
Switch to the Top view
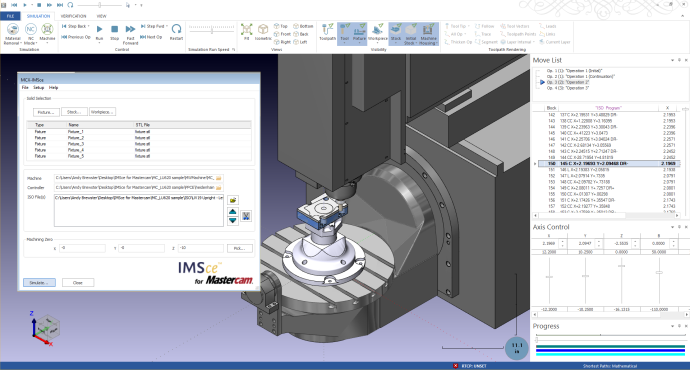coord(281,26)
